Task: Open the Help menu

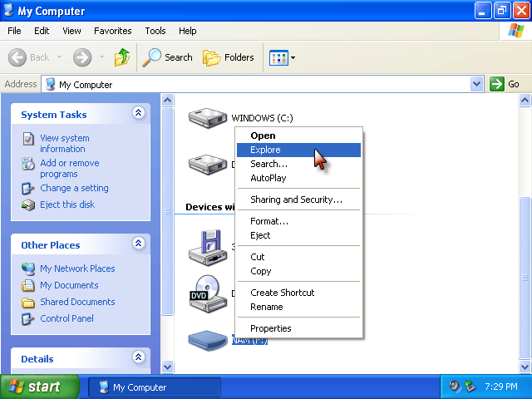Action: coord(187,31)
